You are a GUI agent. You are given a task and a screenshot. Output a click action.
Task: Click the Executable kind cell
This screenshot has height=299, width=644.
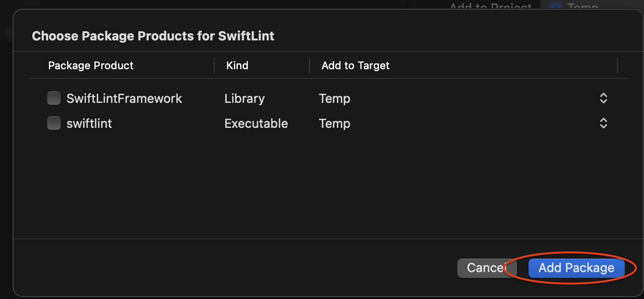tap(256, 124)
